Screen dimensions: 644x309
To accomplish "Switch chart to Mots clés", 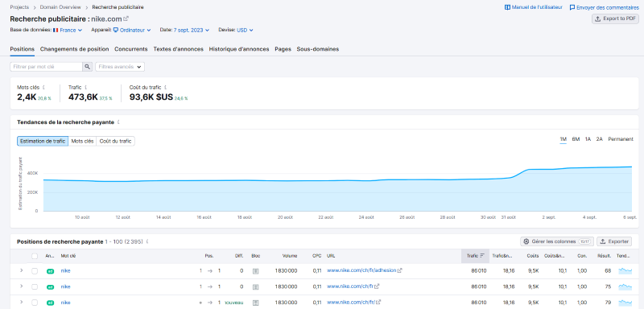I will 82,141.
